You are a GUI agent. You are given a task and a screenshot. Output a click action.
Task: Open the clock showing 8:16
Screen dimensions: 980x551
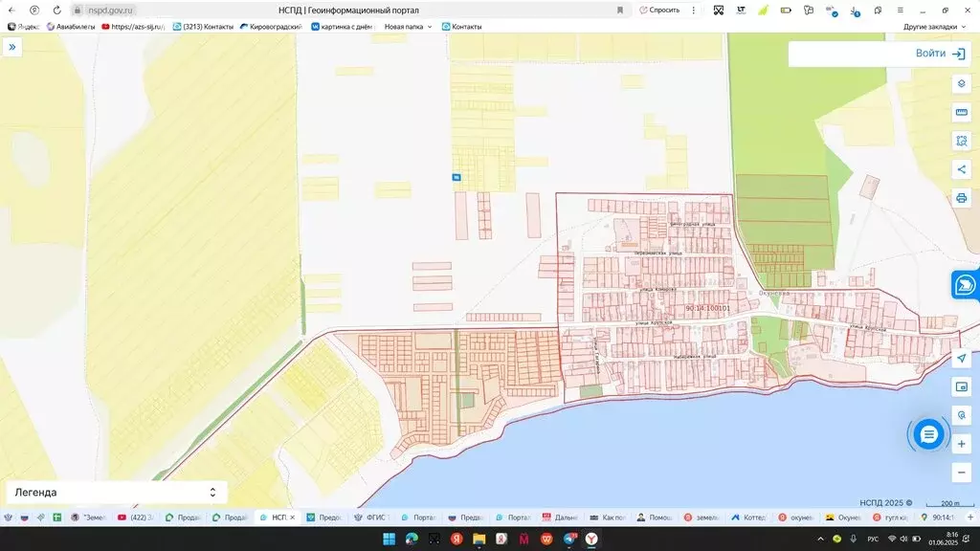(x=944, y=539)
